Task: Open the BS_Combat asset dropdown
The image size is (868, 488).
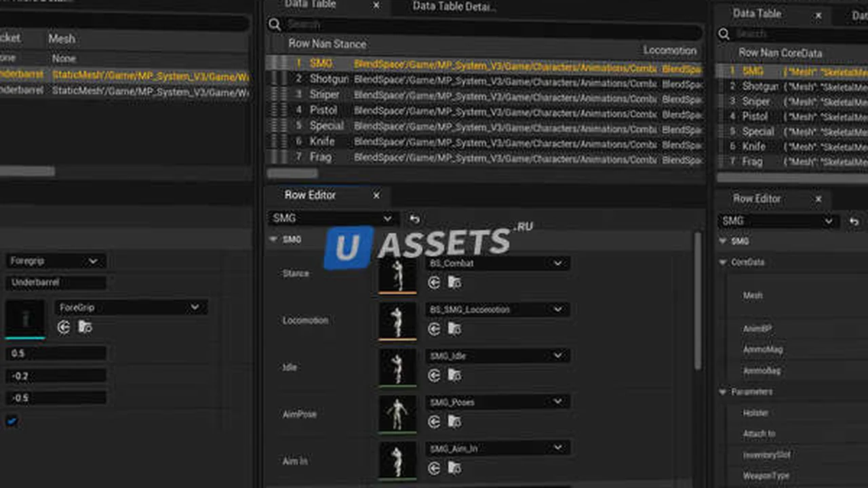Action: tap(497, 263)
